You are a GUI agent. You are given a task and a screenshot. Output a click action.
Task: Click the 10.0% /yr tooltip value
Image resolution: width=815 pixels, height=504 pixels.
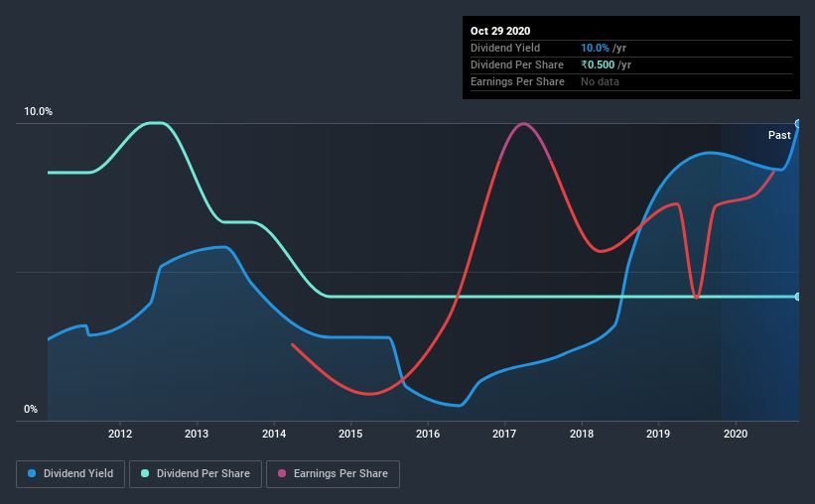[604, 48]
